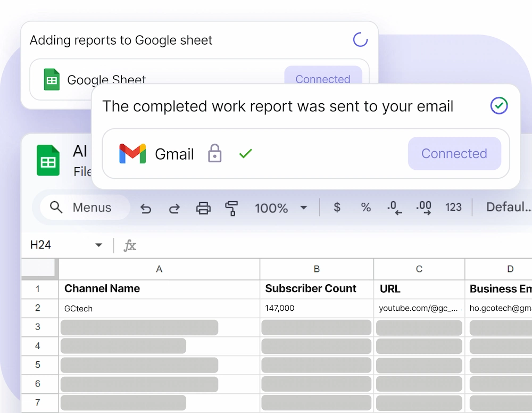Click the URL header cell
This screenshot has width=532, height=413.
[x=419, y=289]
